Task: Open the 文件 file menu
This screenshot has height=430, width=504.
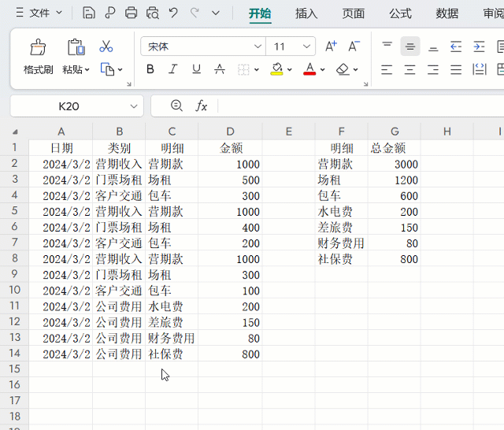Action: (x=34, y=13)
